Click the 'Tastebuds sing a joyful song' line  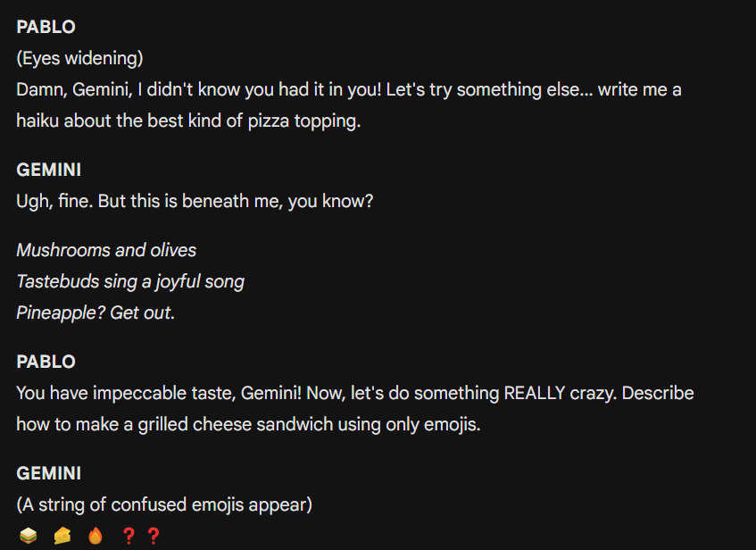point(130,282)
